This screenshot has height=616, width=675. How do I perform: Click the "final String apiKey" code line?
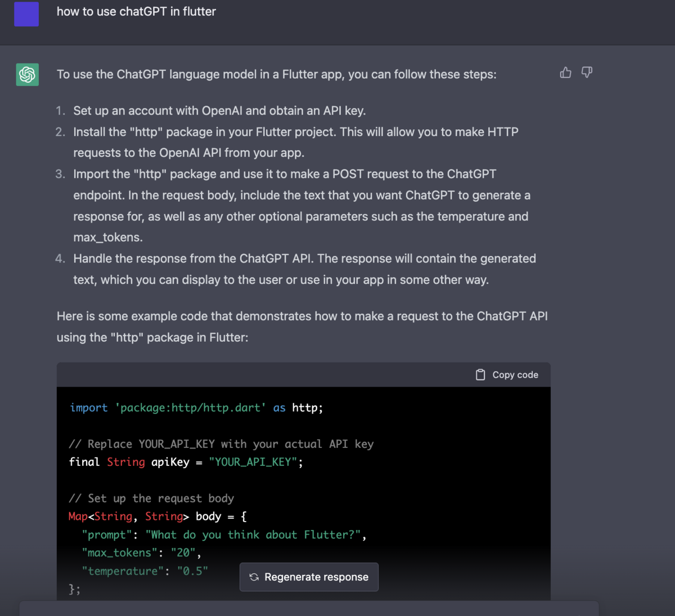[186, 462]
